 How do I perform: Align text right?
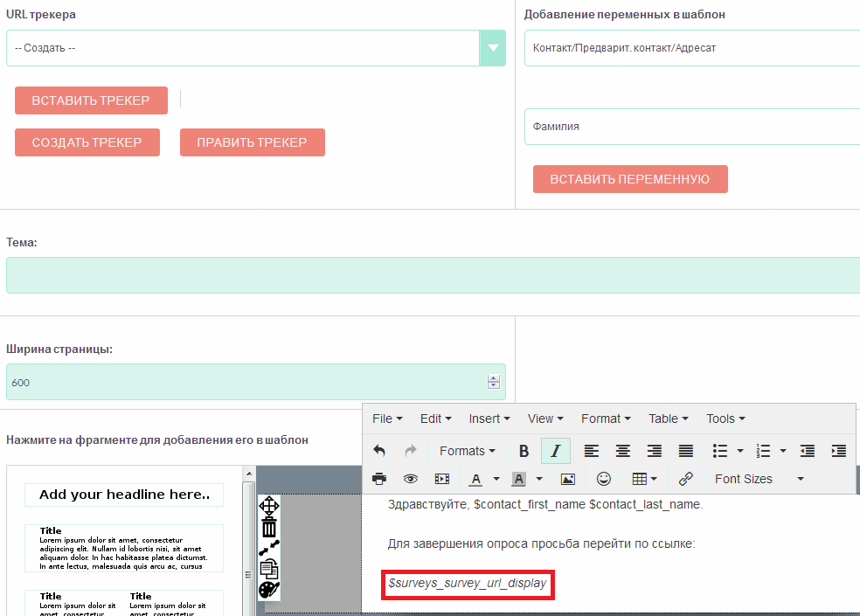coord(655,451)
